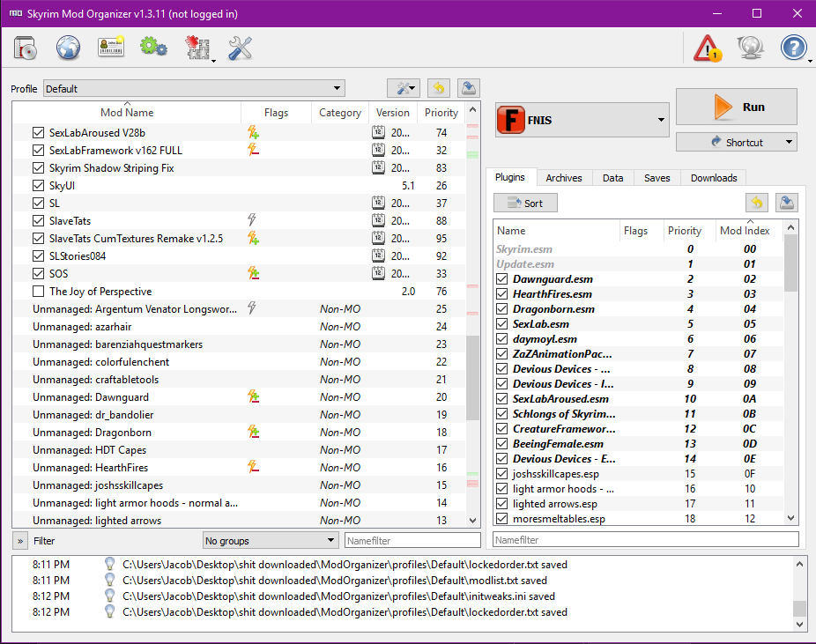Open the profiles ID card icon
This screenshot has height=644, width=816.
tap(111, 48)
